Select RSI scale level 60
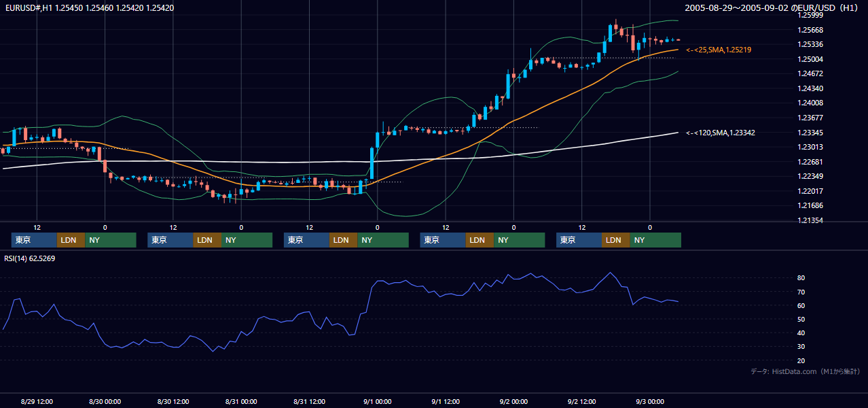This screenshot has height=408, width=868. coord(801,305)
